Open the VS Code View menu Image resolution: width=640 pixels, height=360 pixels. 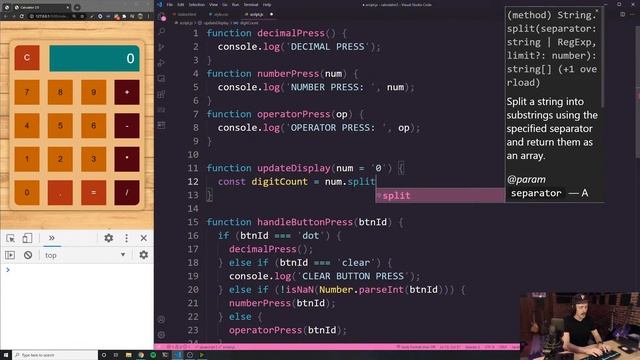[x=213, y=4]
